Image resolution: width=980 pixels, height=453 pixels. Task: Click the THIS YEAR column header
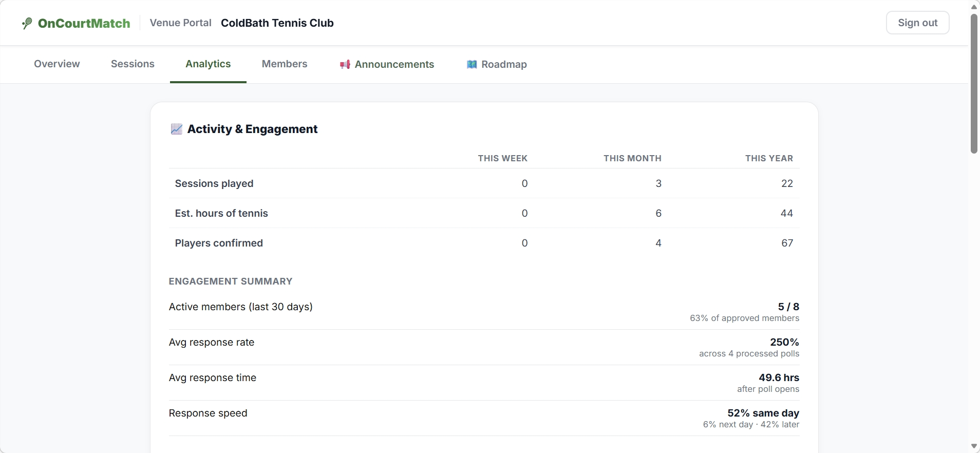[769, 158]
